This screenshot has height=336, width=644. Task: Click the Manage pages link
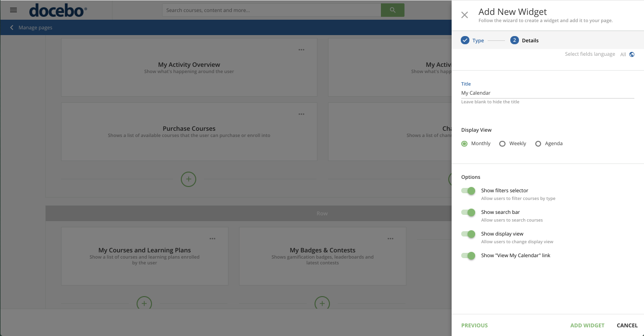[36, 28]
